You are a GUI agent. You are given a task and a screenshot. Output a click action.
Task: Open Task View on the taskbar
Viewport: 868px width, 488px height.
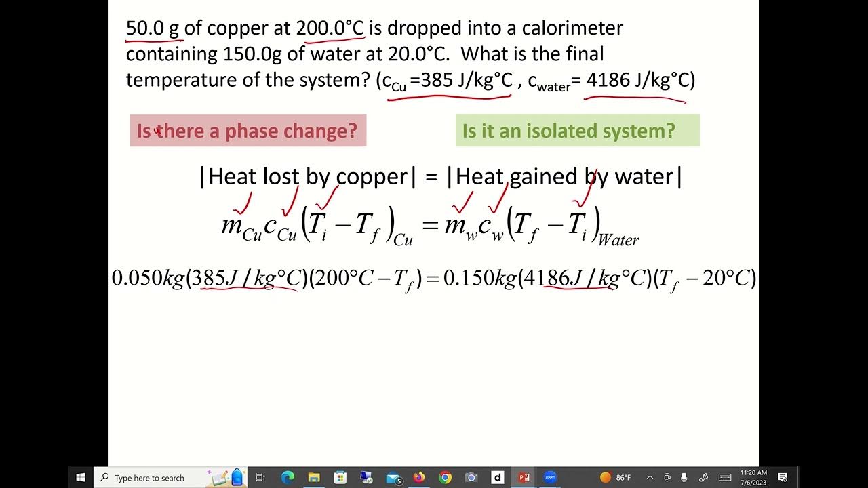pyautogui.click(x=260, y=477)
